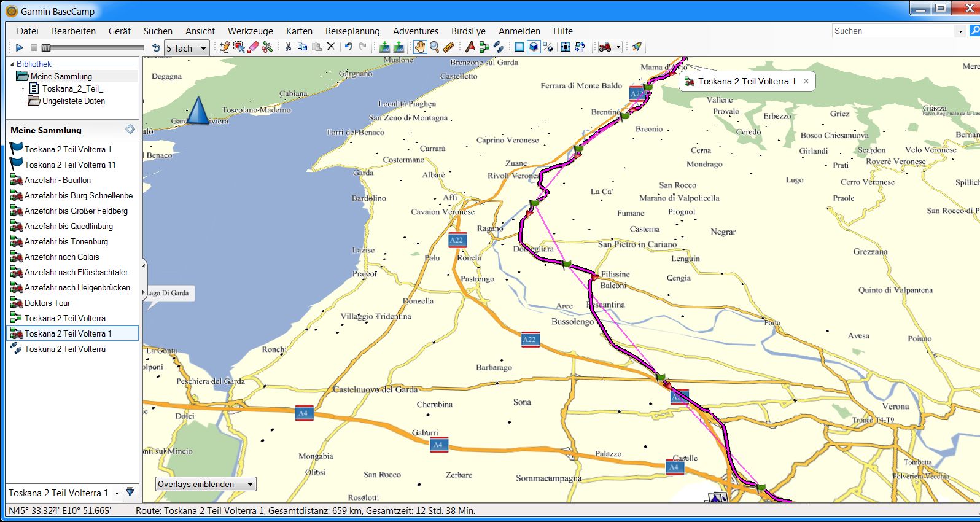Select the new track footprints tool

[498, 47]
